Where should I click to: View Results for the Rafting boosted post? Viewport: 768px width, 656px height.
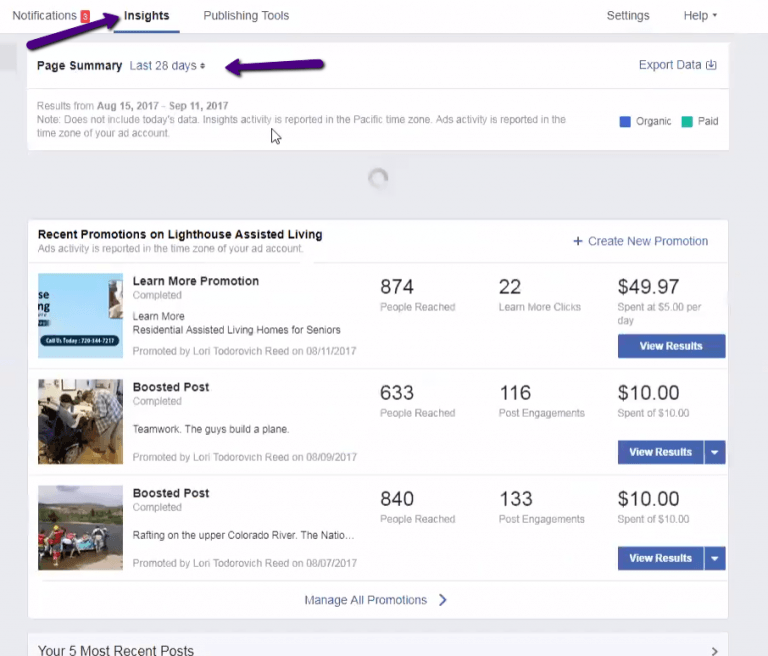pyautogui.click(x=660, y=558)
